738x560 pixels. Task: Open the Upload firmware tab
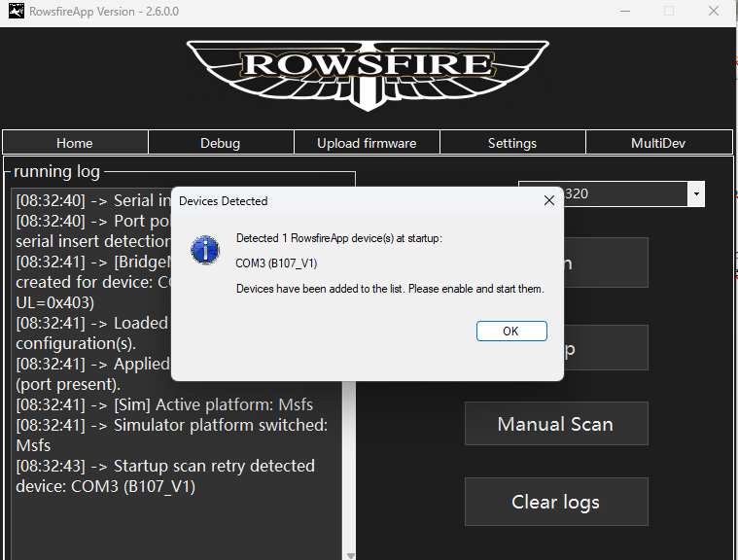pos(367,143)
